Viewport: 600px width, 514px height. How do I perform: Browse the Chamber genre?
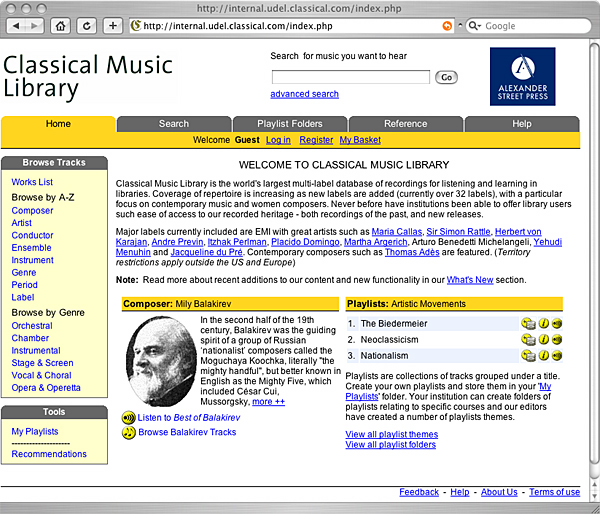30,338
